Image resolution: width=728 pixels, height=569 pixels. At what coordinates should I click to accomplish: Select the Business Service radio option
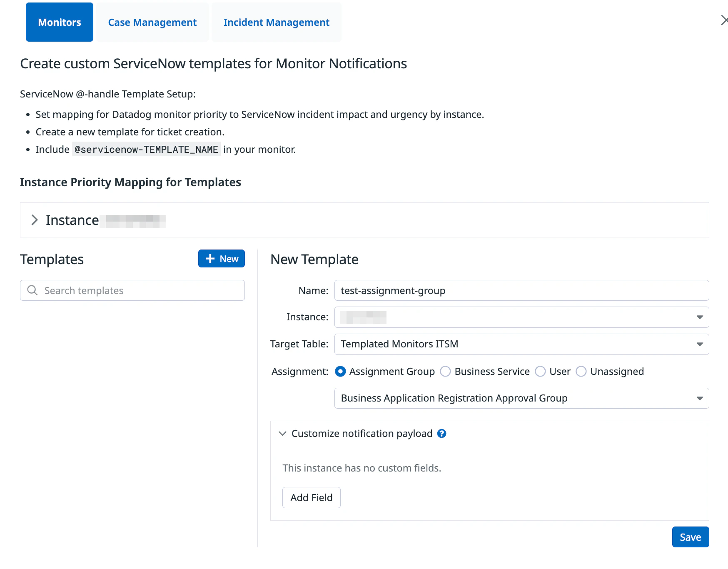click(445, 371)
